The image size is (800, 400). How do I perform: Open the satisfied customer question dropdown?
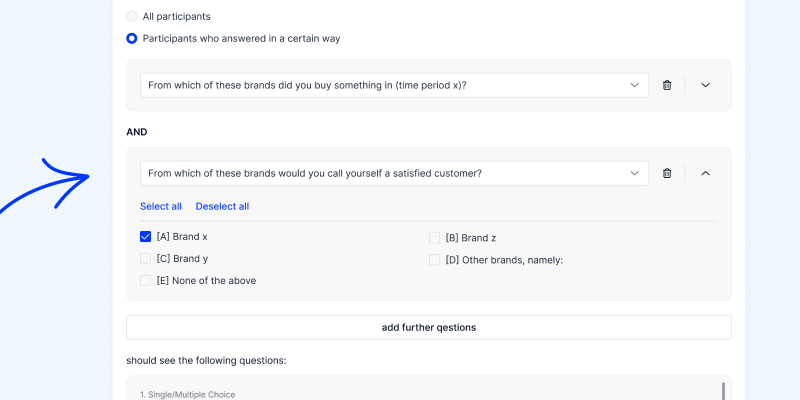pyautogui.click(x=394, y=173)
